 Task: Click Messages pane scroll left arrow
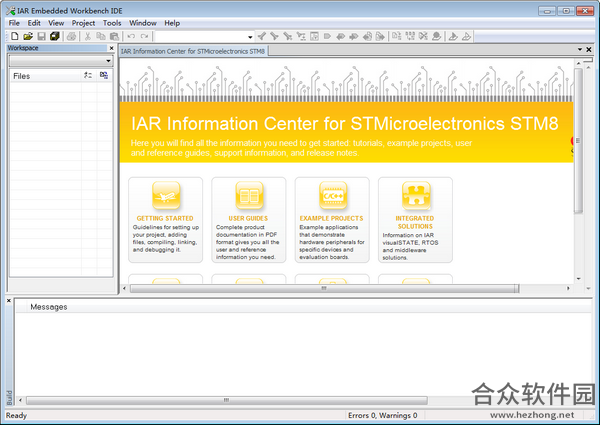(20, 401)
